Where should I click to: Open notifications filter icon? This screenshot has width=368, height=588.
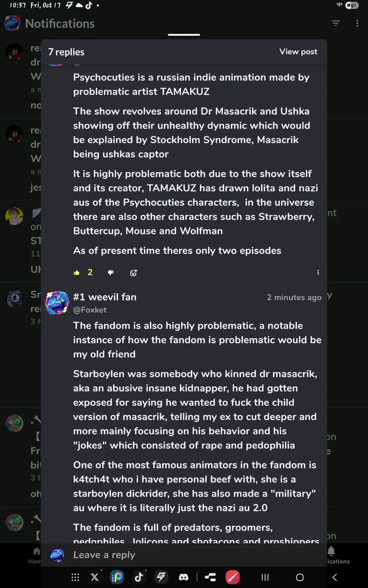tap(336, 24)
